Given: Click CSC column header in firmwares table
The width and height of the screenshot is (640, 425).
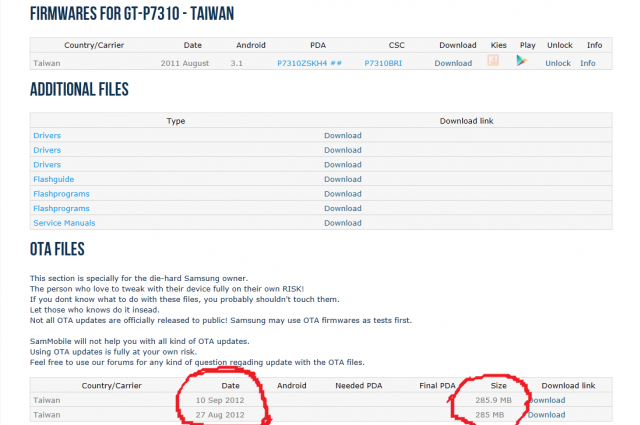Looking at the screenshot, I should (x=396, y=45).
